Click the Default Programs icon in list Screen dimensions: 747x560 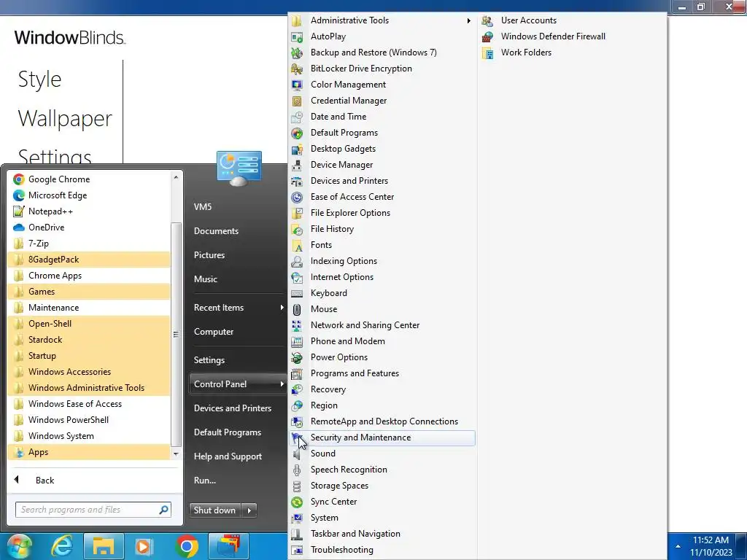[x=297, y=133]
